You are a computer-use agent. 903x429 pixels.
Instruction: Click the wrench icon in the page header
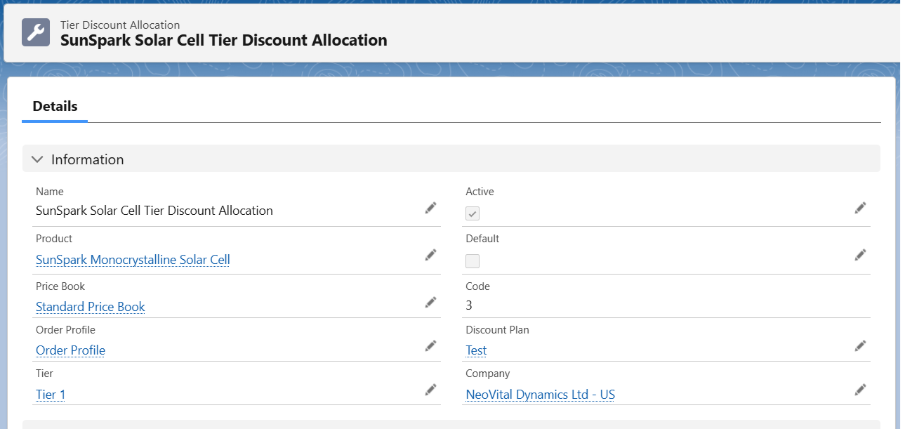click(36, 32)
